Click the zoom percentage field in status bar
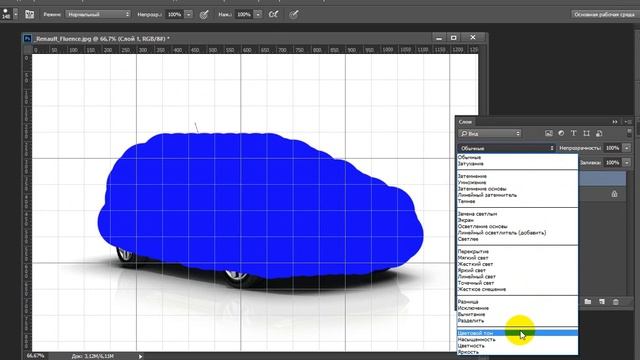Image resolution: width=640 pixels, height=360 pixels. (36, 356)
